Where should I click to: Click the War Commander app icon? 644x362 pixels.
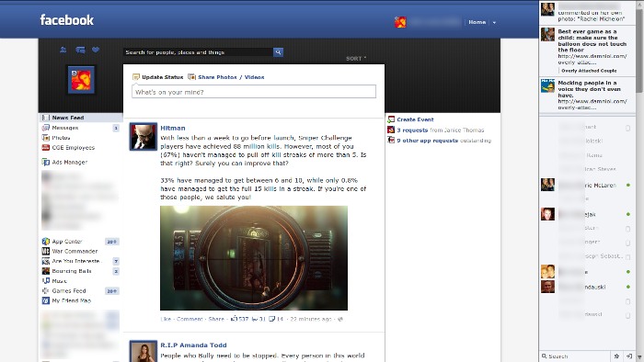coord(46,252)
